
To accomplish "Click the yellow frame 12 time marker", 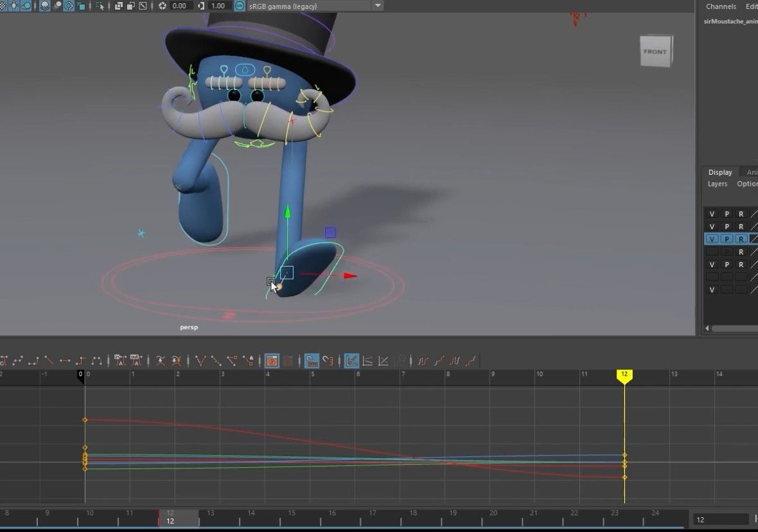I will coord(624,375).
